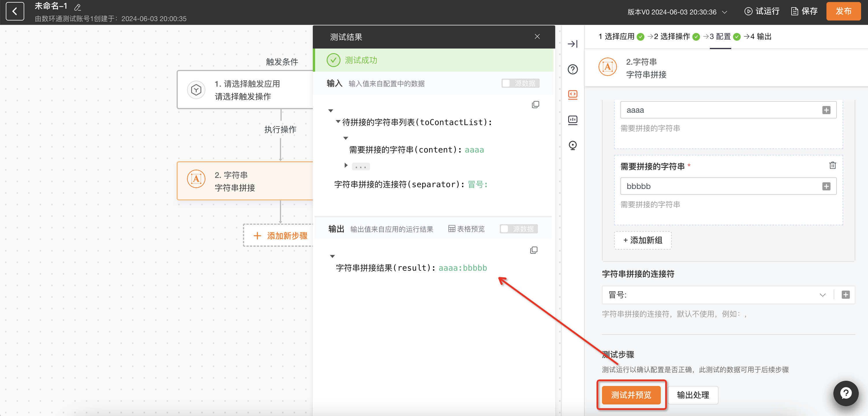Open the help question mark sidebar icon

click(x=573, y=69)
